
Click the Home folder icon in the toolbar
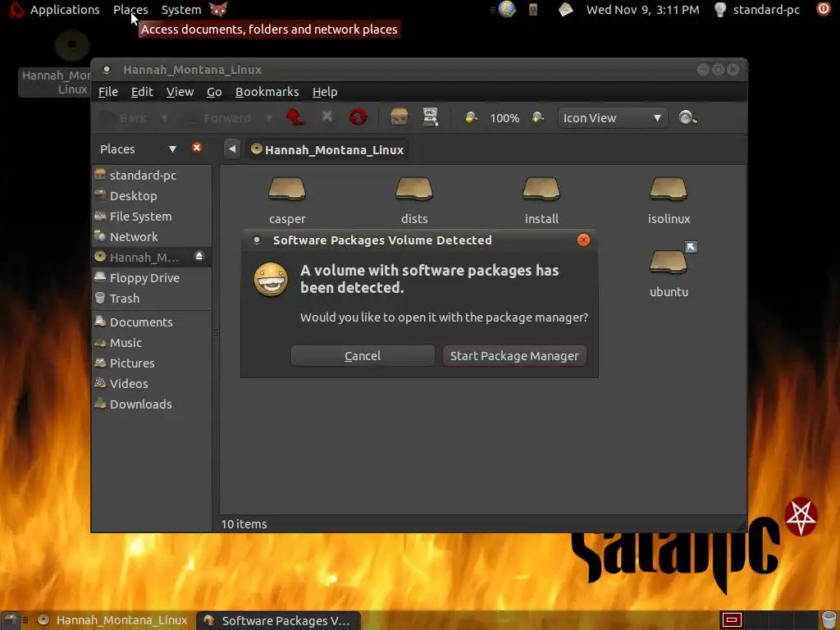399,116
